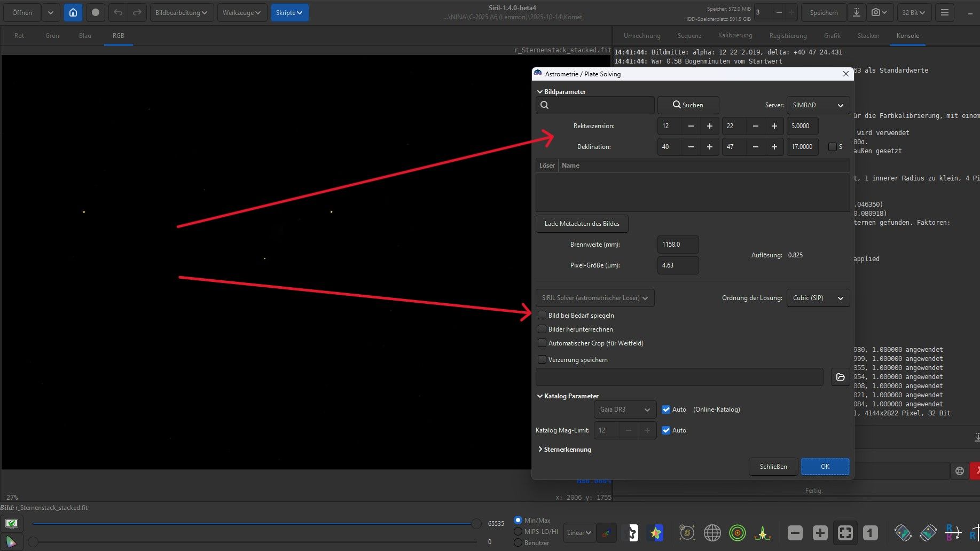Viewport: 980px width, 551px height.
Task: Click the zoom-to-fit icon
Action: (845, 532)
